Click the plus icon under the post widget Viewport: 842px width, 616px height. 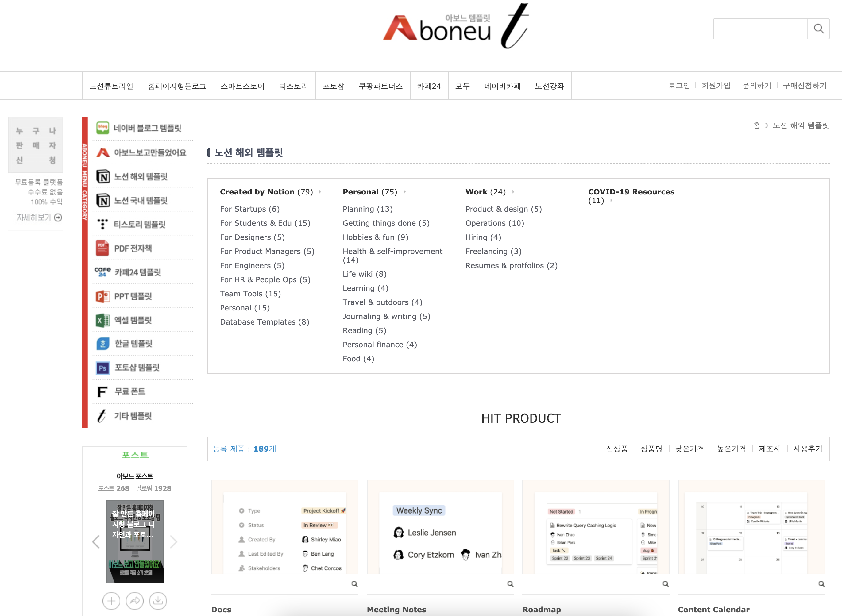(x=111, y=601)
